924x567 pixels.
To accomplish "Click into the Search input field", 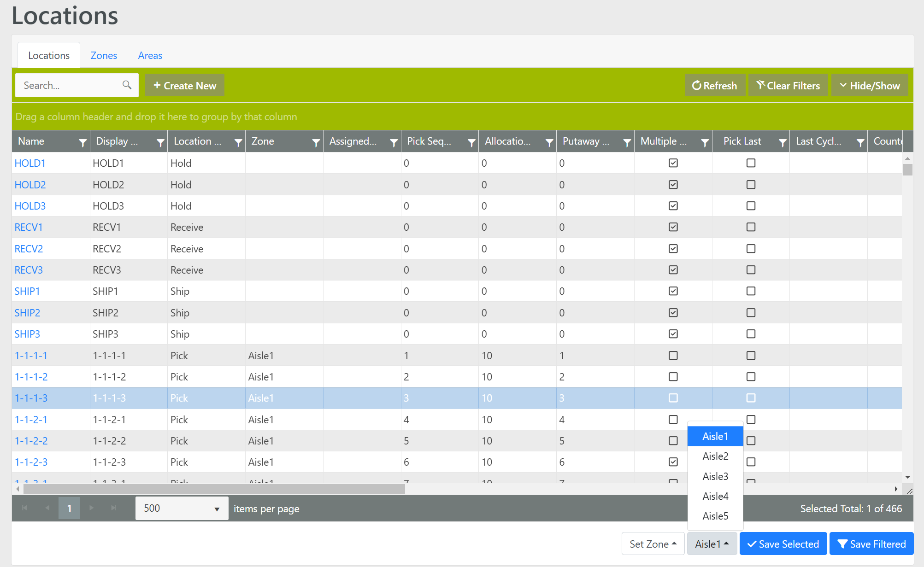I will click(x=69, y=85).
